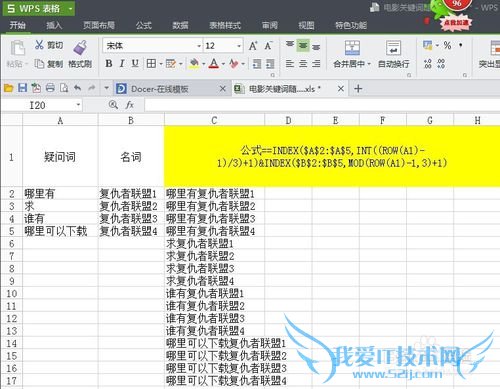Click the Undo arrow
This screenshot has width=500, height=389.
[x=78, y=88]
